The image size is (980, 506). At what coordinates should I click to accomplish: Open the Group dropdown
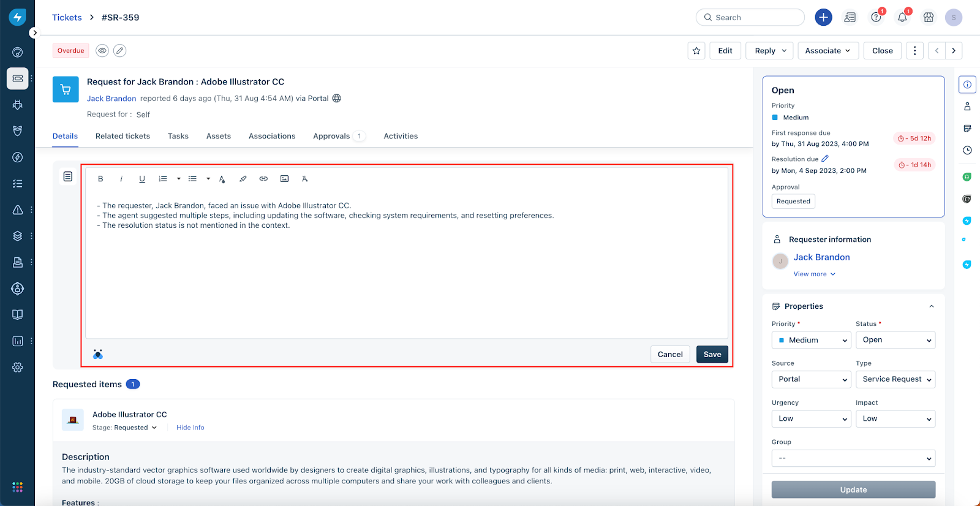(853, 458)
